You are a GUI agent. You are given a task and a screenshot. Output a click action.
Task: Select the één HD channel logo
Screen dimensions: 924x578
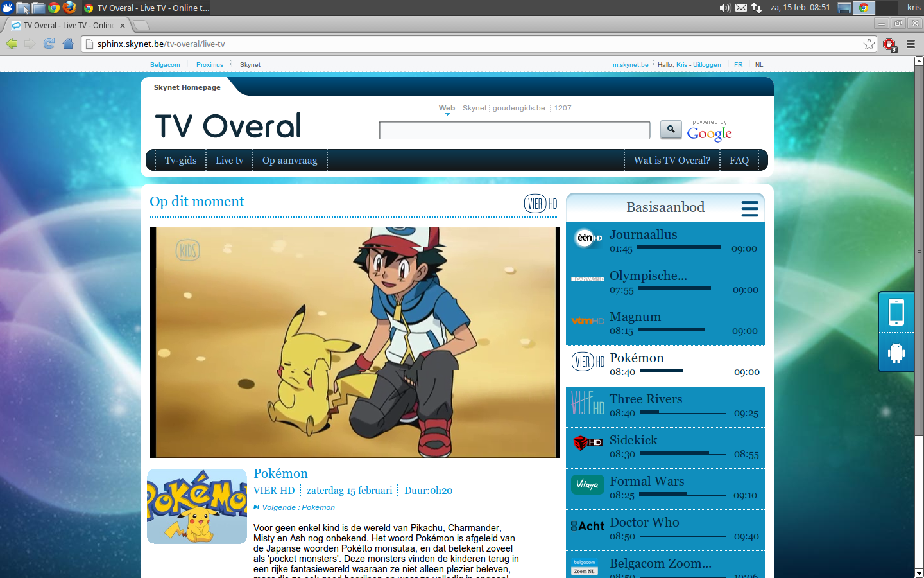pos(587,238)
